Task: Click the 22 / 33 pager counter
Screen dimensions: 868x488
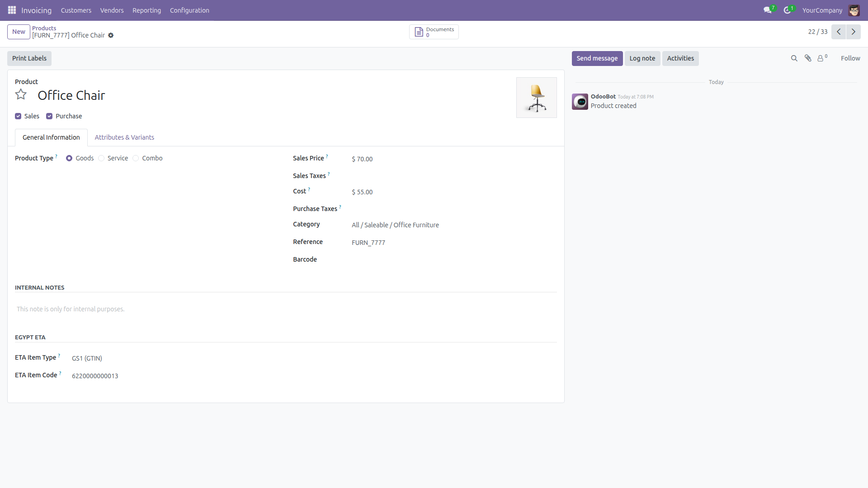Action: click(x=818, y=32)
